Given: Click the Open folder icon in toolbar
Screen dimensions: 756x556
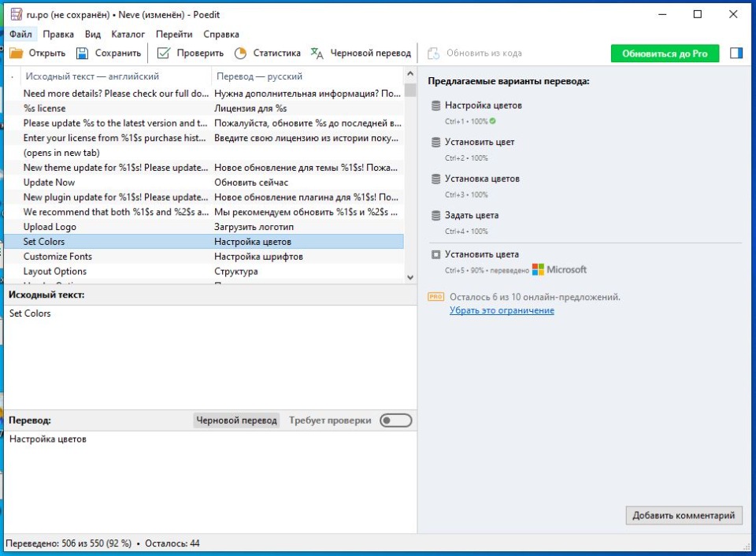Looking at the screenshot, I should point(17,54).
